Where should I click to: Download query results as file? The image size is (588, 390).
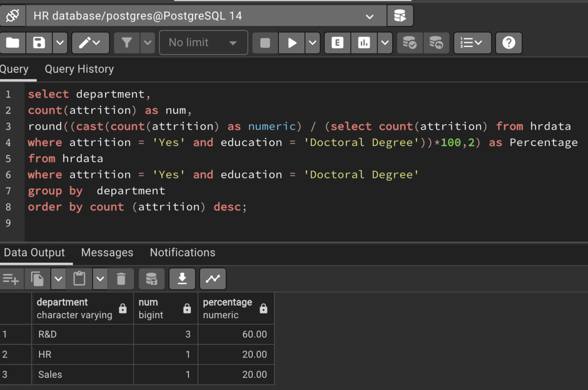[x=182, y=279]
